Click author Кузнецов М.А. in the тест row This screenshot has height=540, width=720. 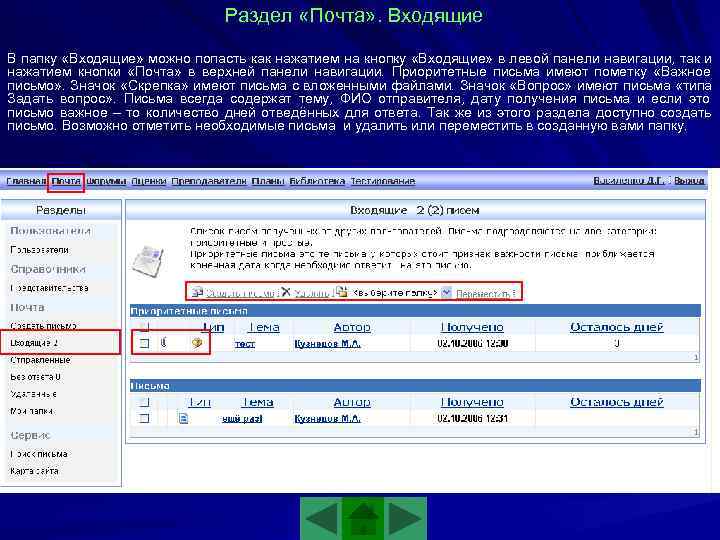click(327, 343)
